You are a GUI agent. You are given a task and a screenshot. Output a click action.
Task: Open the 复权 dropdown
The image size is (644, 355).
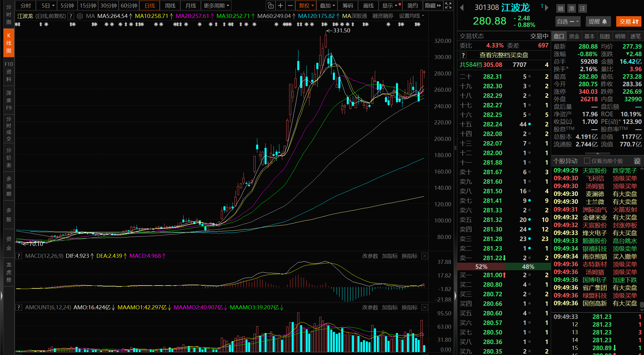306,5
